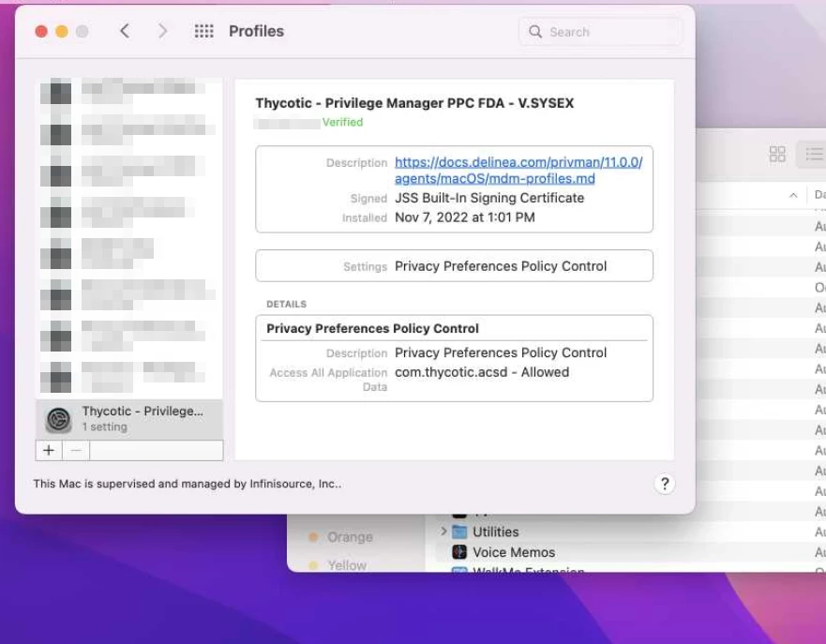Image resolution: width=826 pixels, height=644 pixels.
Task: Go back with the left chevron
Action: (125, 31)
